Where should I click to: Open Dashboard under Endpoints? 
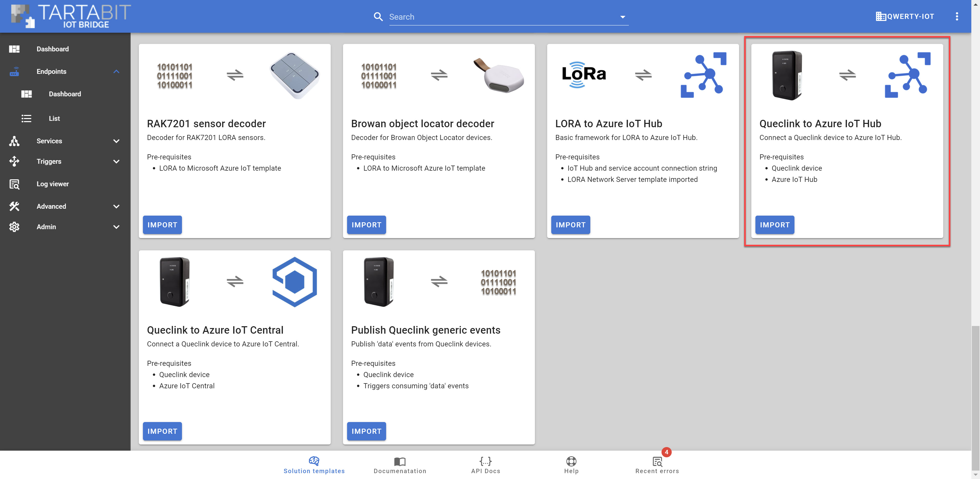tap(65, 94)
